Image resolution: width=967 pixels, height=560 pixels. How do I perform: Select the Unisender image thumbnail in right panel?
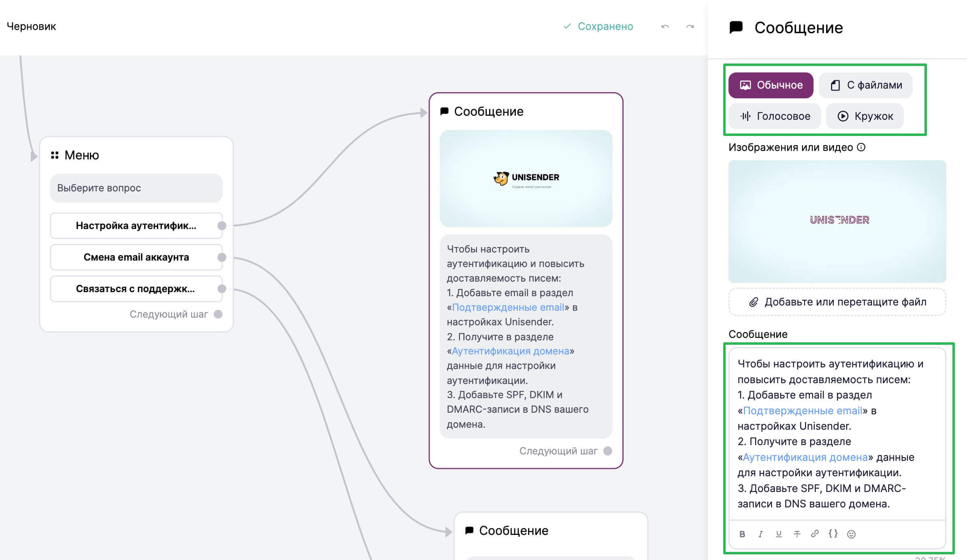coord(837,221)
